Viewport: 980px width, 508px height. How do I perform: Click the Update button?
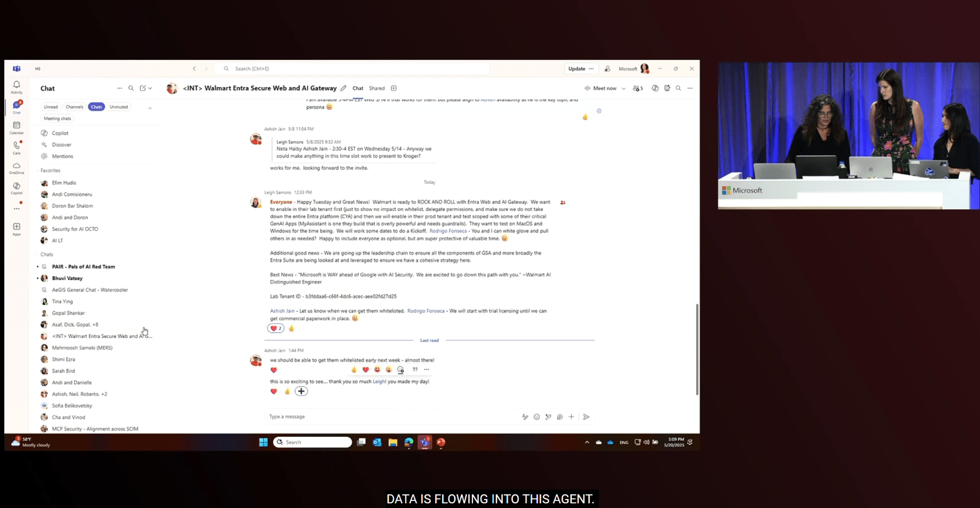click(x=577, y=69)
